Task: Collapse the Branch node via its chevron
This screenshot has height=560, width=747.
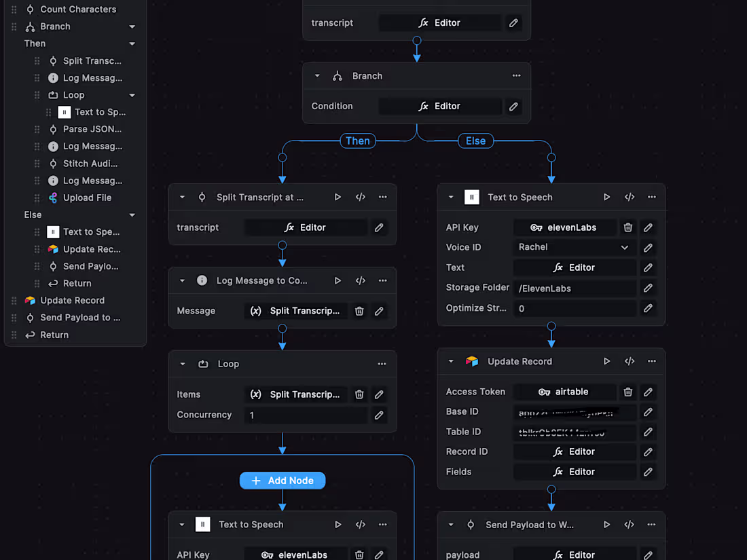Action: click(316, 76)
